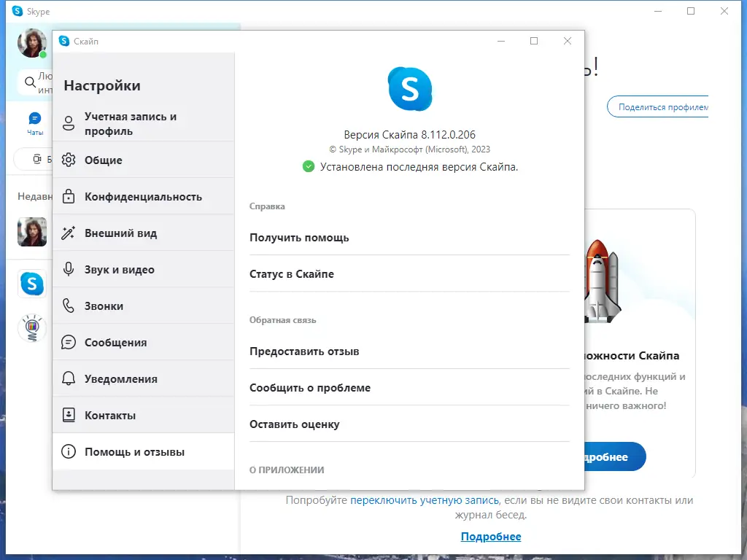Click the переключить учетную запись link

pos(425,500)
